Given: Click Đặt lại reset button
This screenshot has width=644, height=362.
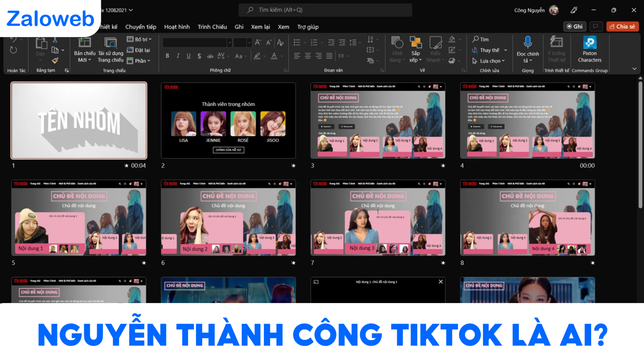Looking at the screenshot, I should coord(139,50).
